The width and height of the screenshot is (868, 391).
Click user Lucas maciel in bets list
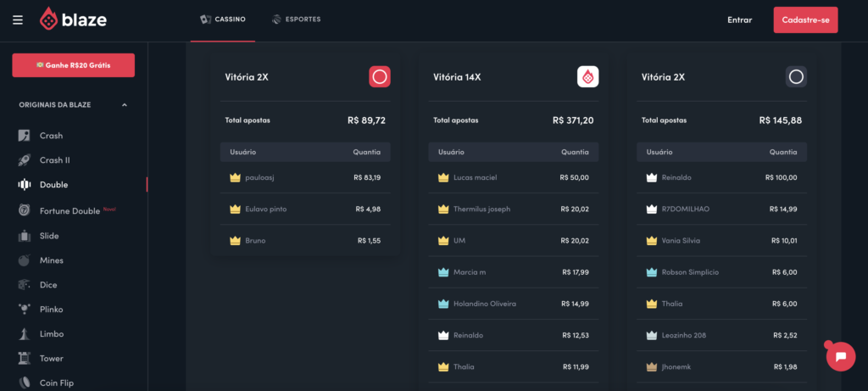(x=475, y=178)
